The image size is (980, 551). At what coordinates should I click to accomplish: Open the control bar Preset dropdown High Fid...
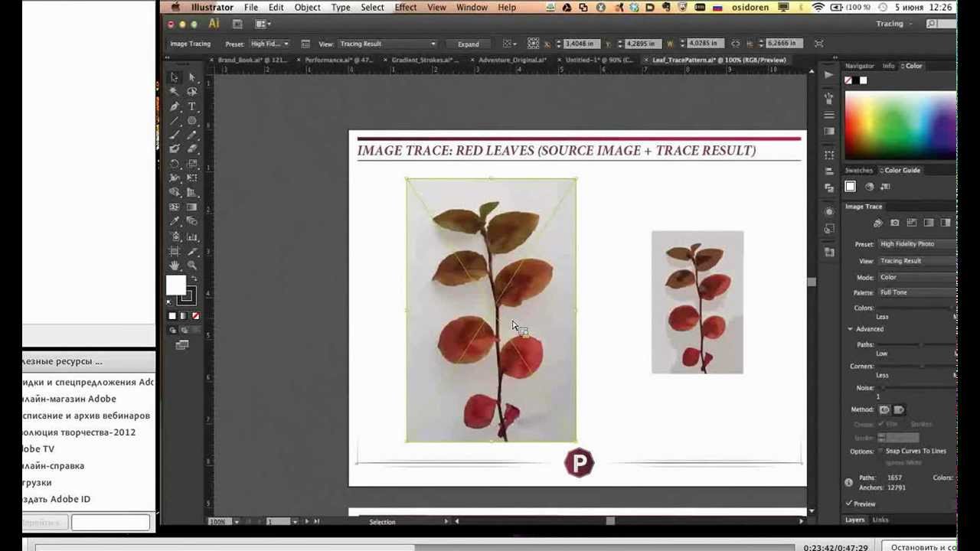[269, 44]
